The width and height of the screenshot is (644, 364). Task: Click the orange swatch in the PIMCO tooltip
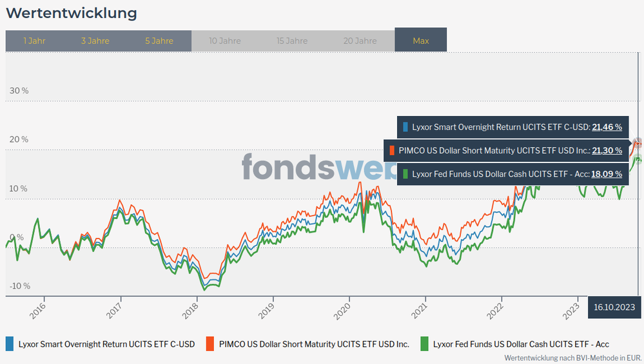tap(392, 151)
